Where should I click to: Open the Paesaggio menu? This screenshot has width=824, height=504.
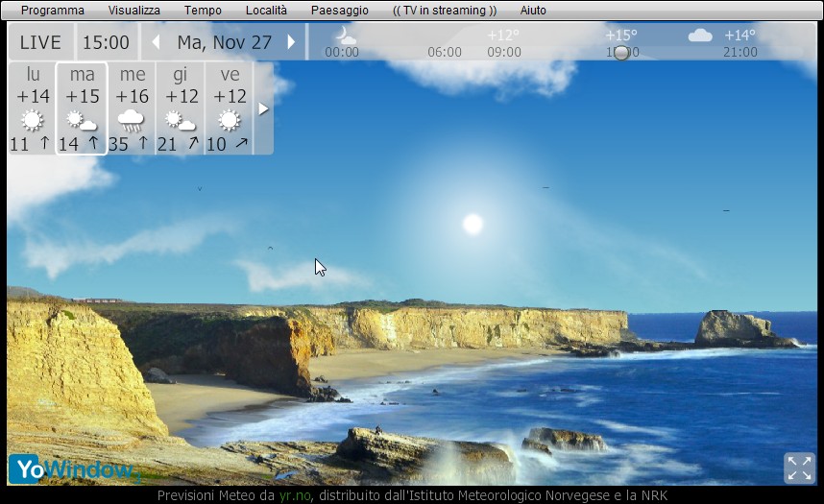pos(339,11)
